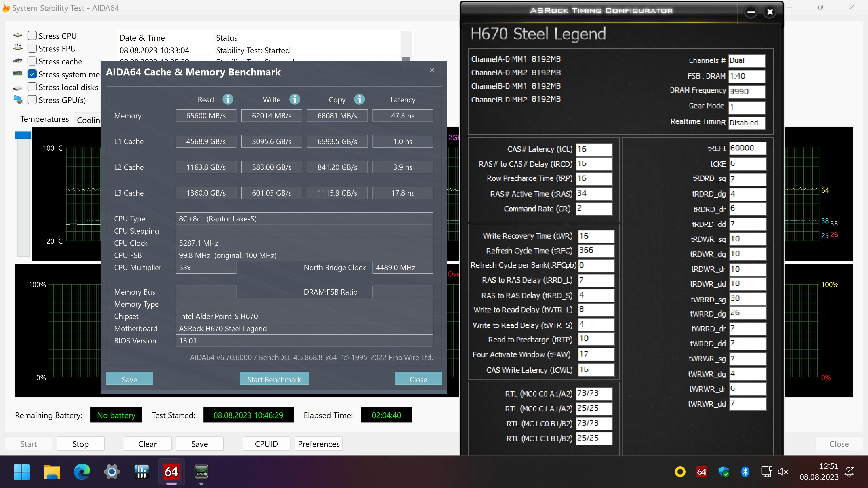Click the log list scrollbar thumb

[406, 59]
